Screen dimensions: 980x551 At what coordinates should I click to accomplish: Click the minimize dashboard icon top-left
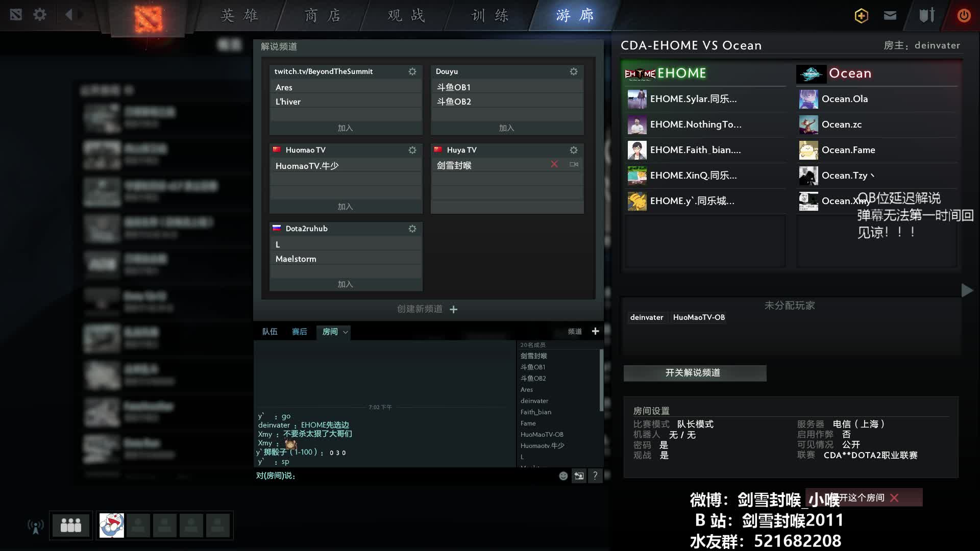[x=16, y=14]
